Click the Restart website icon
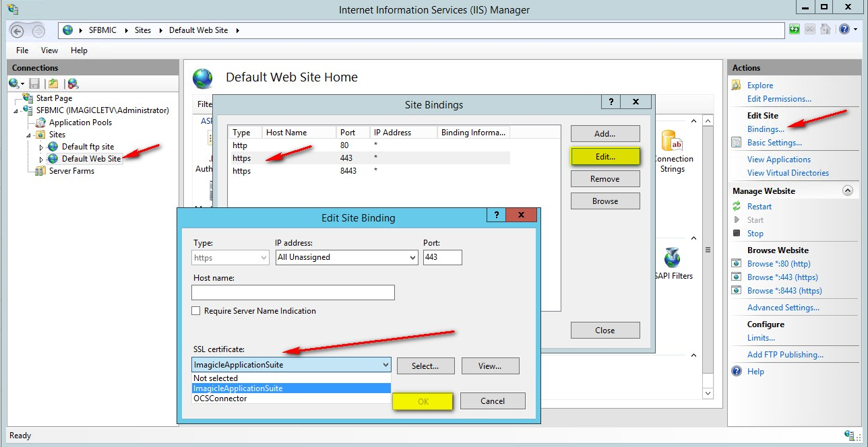 (737, 207)
